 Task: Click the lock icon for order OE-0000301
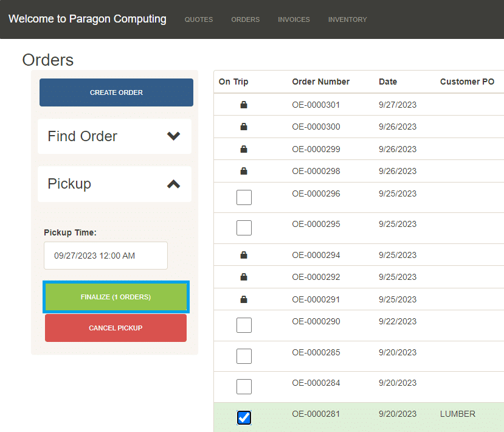point(244,105)
